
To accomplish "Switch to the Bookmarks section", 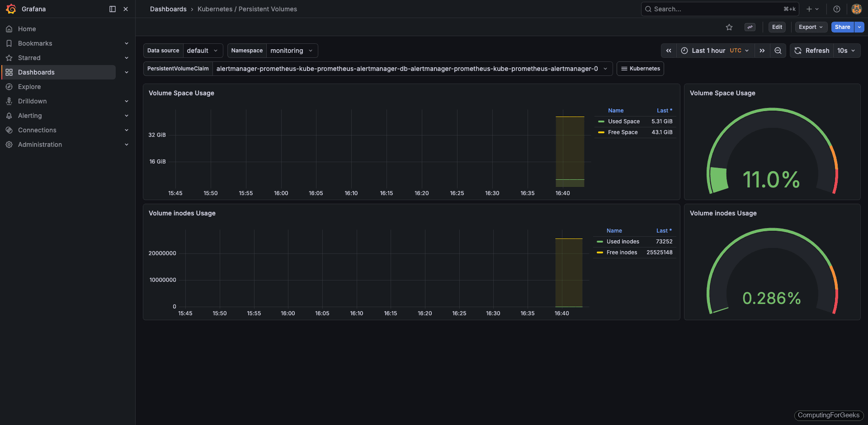I will 34,43.
